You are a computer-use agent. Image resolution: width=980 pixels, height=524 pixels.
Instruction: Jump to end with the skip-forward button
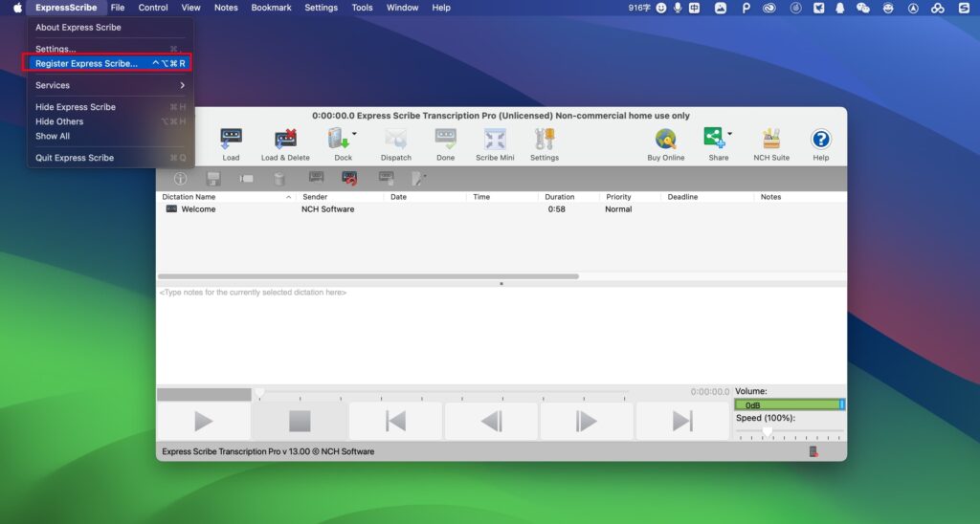(682, 421)
